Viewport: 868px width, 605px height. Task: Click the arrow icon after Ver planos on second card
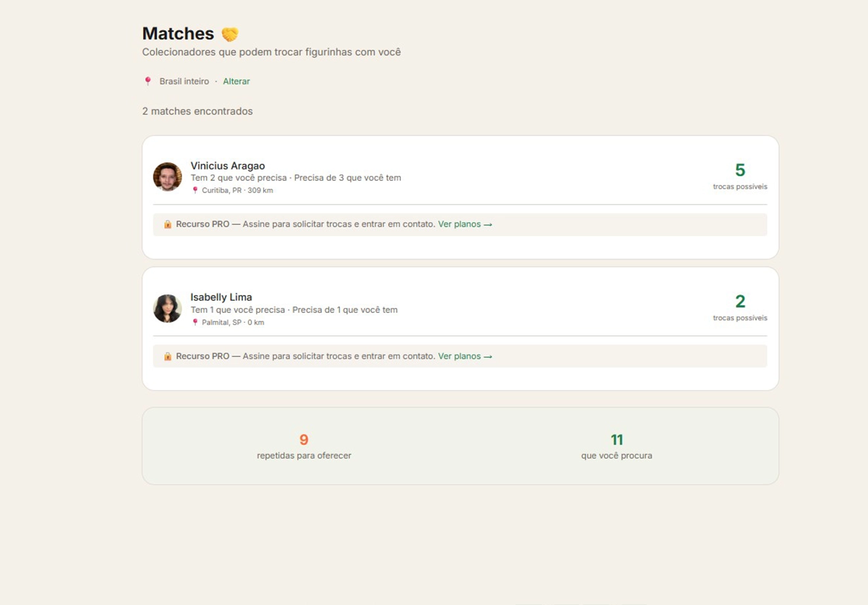pos(487,356)
